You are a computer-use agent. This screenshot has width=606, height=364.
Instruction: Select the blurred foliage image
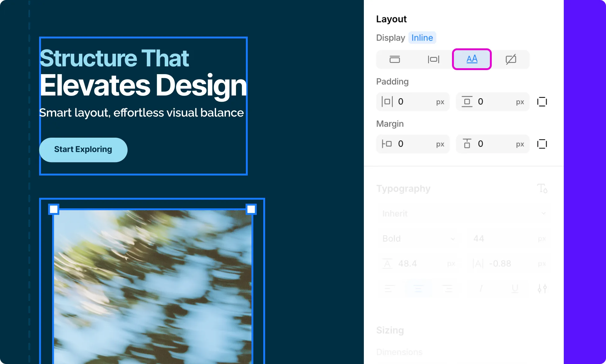pyautogui.click(x=153, y=287)
